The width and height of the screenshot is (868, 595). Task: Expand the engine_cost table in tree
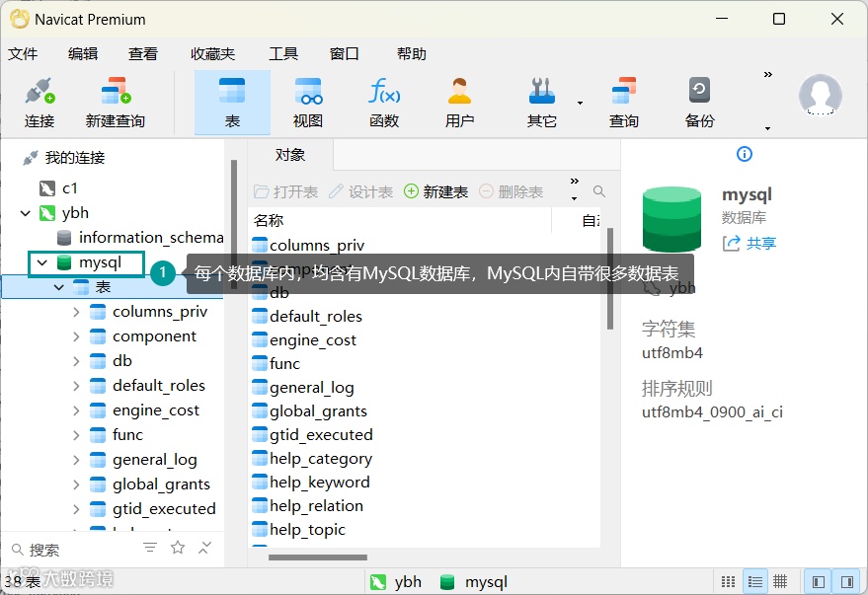point(76,410)
